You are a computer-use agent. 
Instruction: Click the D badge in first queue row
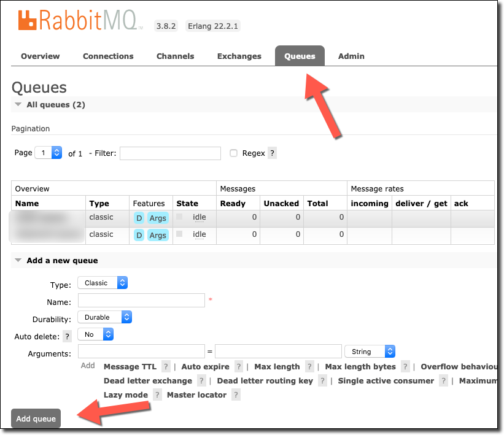139,218
